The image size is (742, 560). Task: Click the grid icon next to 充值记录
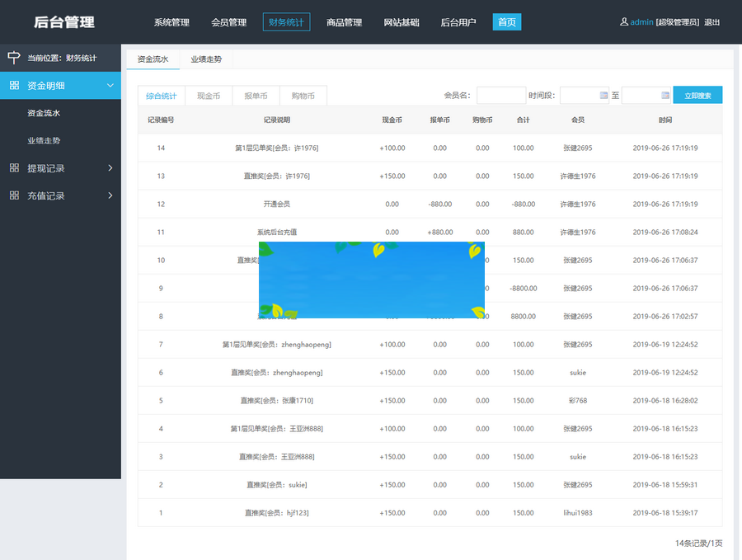[x=14, y=195]
